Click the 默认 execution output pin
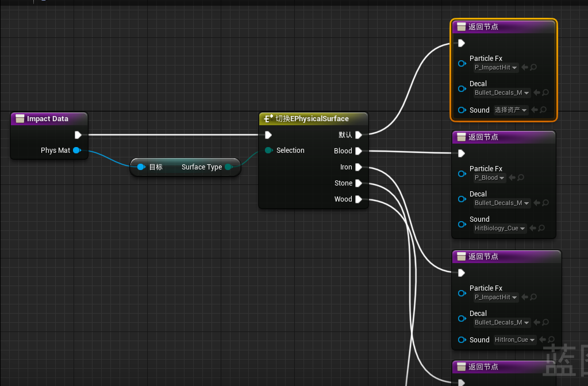 pyautogui.click(x=359, y=135)
